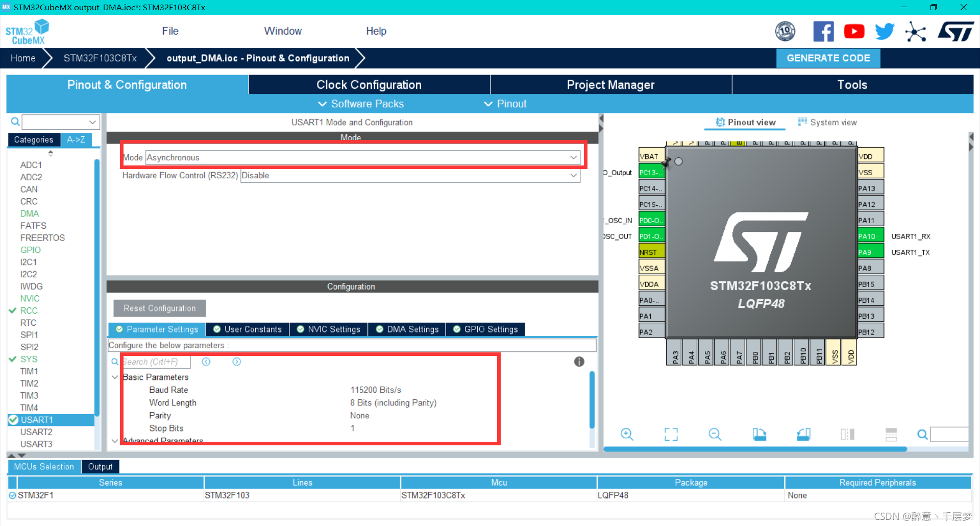Switch to System view
Image resolution: width=980 pixels, height=526 pixels.
click(x=827, y=123)
